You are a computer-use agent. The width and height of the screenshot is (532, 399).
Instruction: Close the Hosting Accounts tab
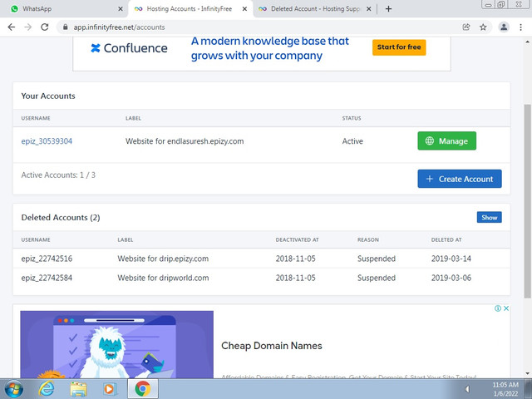(x=244, y=9)
